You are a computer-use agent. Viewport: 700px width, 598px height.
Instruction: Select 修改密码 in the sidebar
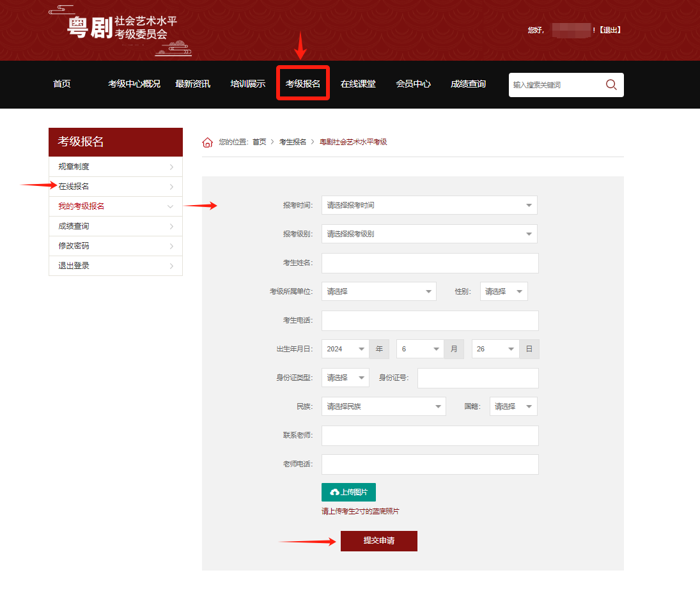click(x=115, y=246)
